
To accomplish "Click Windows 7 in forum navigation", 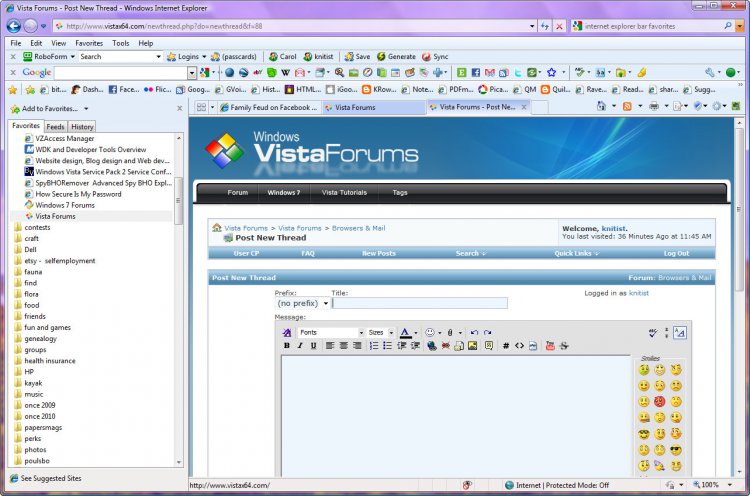I will pyautogui.click(x=284, y=192).
